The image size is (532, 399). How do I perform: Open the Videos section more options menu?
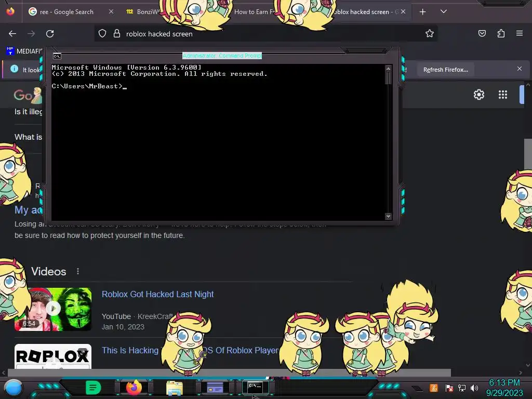click(x=78, y=271)
